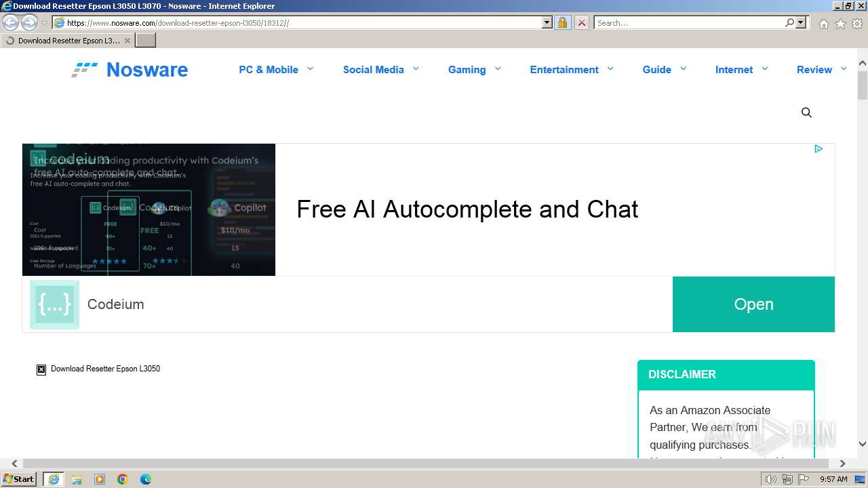Select the Download Resetter Epson tab
868x488 pixels.
pyautogui.click(x=68, y=41)
